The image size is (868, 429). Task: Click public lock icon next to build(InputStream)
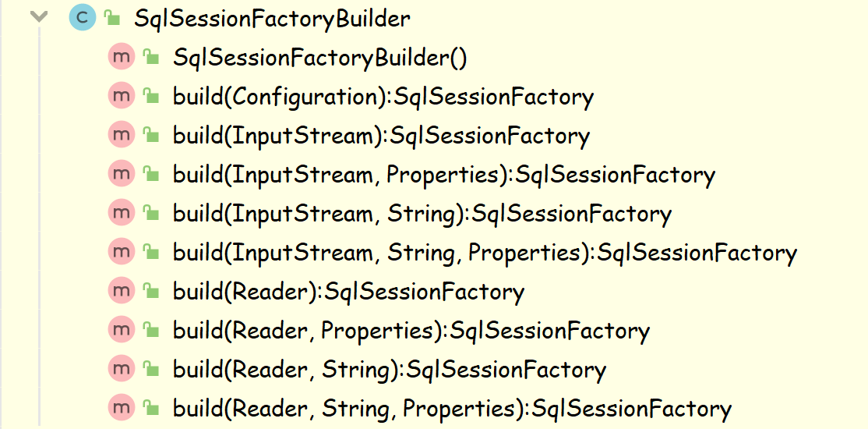[151, 135]
